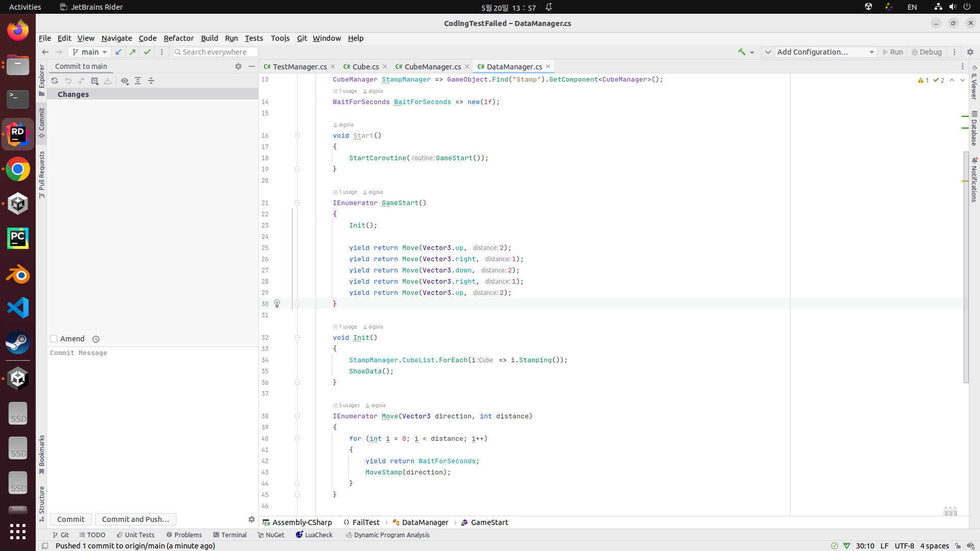
Task: Open more VCS actions menu
Action: (162, 52)
